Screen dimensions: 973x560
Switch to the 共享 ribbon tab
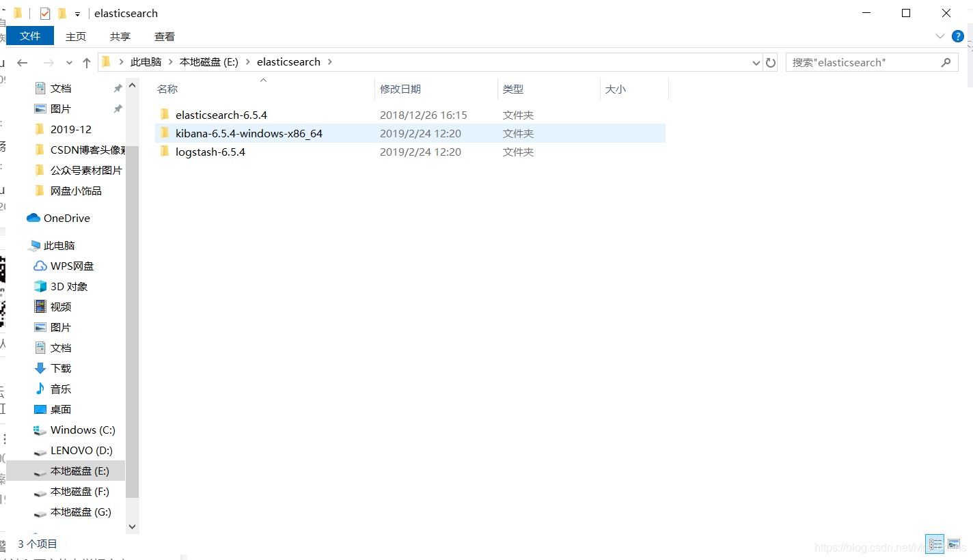coord(120,36)
